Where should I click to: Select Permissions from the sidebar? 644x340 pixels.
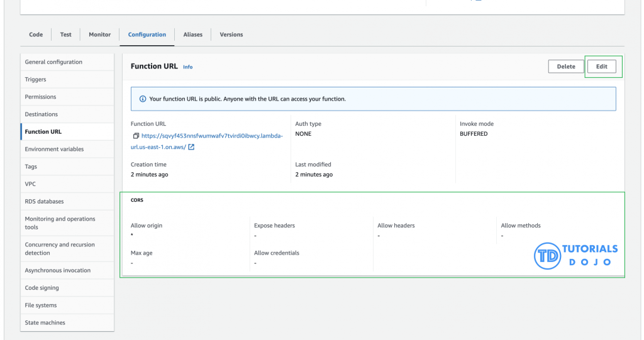[40, 97]
